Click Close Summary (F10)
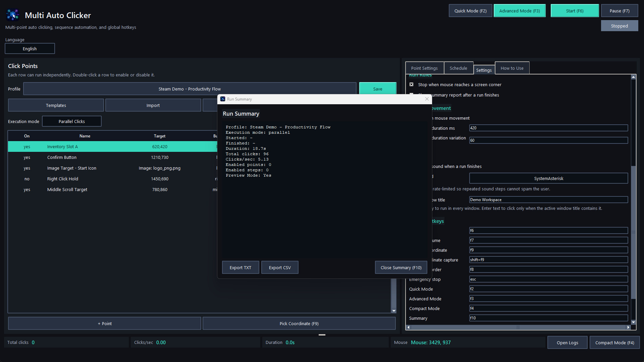 tap(401, 267)
